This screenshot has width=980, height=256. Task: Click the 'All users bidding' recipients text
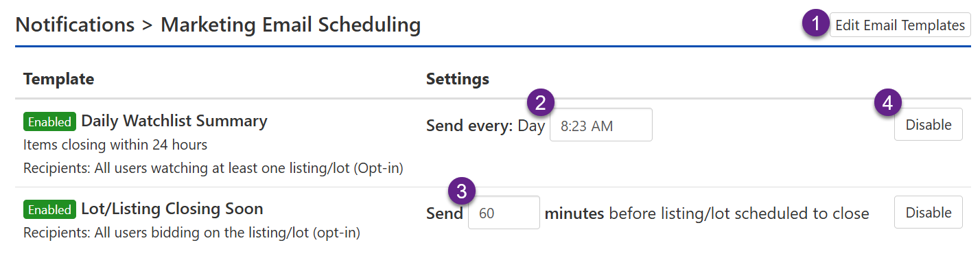[x=191, y=233]
